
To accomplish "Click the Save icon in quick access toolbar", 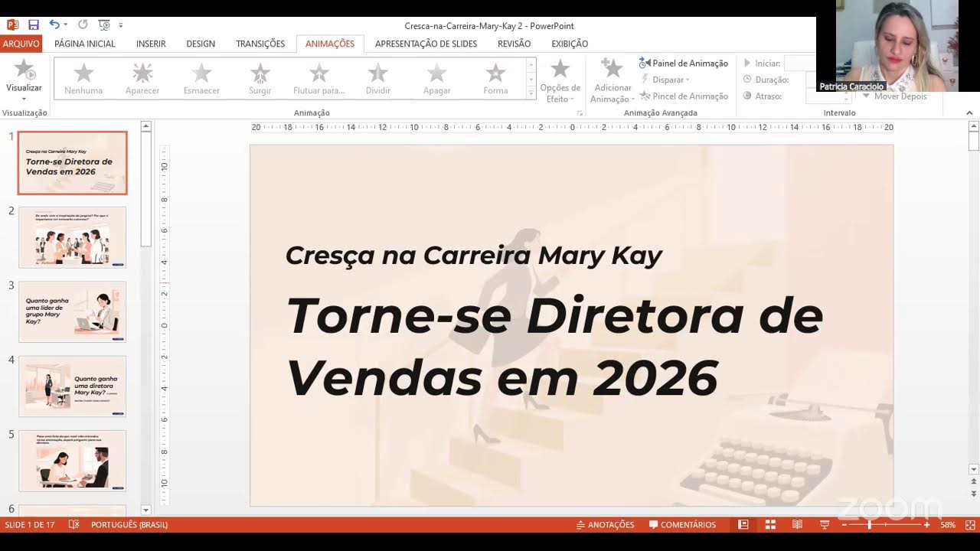I will [33, 25].
